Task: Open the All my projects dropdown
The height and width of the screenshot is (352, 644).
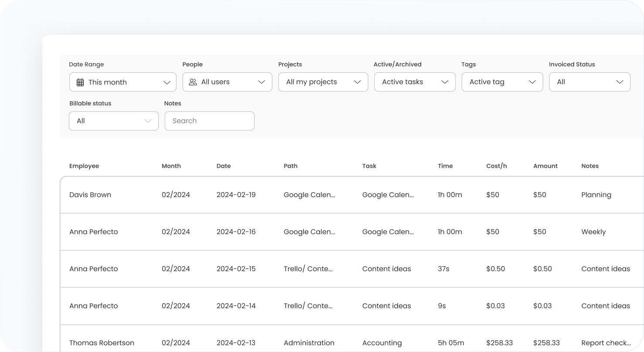Action: (x=323, y=82)
